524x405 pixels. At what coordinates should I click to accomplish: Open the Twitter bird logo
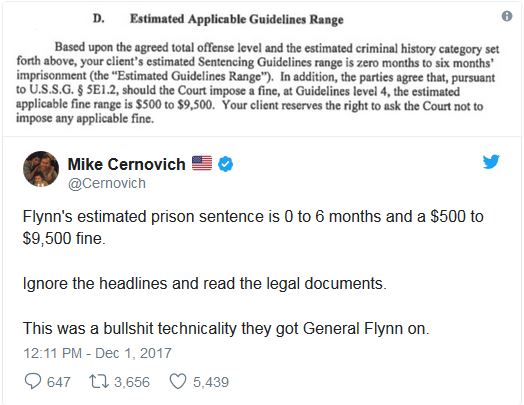491,162
